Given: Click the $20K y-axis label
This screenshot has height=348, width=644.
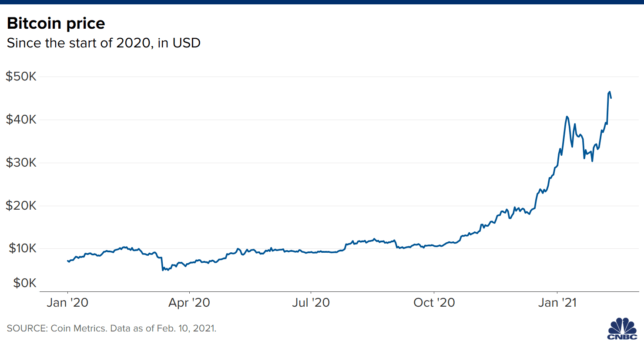Looking at the screenshot, I should coord(20,206).
